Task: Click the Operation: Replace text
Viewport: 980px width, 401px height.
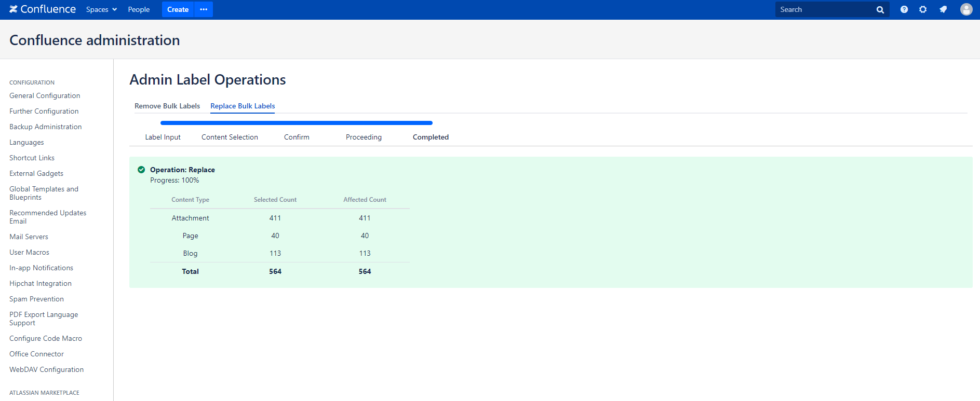Action: click(182, 170)
